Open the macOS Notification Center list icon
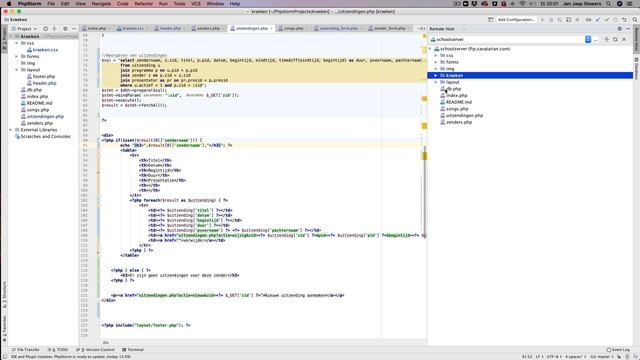This screenshot has width=640, height=360. [629, 4]
